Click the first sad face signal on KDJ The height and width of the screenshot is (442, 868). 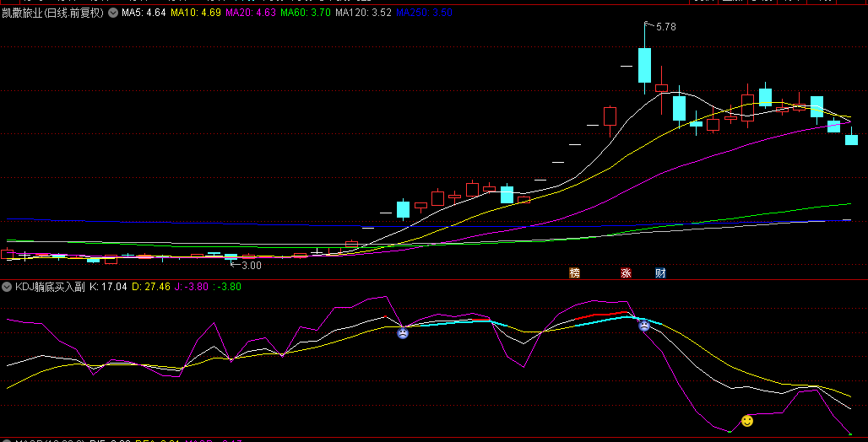click(x=403, y=333)
